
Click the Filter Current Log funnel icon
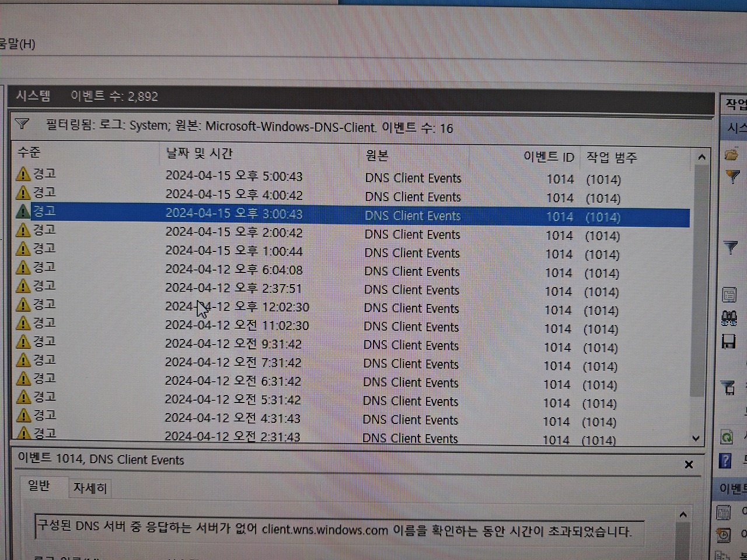coord(730,248)
